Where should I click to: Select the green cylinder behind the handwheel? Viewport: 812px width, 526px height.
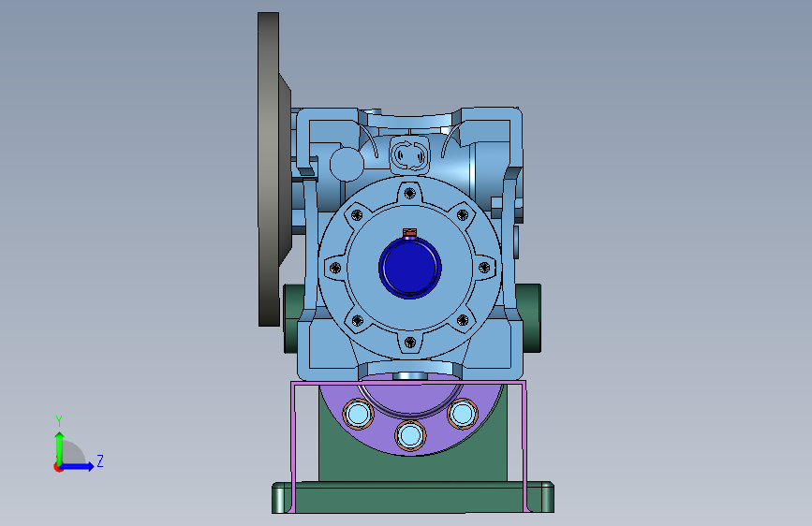point(292,318)
